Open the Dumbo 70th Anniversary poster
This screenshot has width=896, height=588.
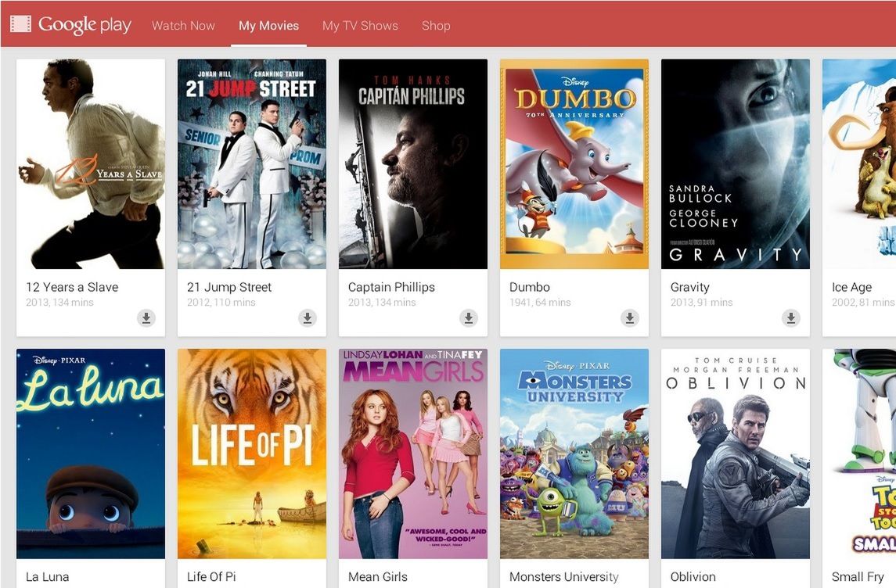coord(574,164)
